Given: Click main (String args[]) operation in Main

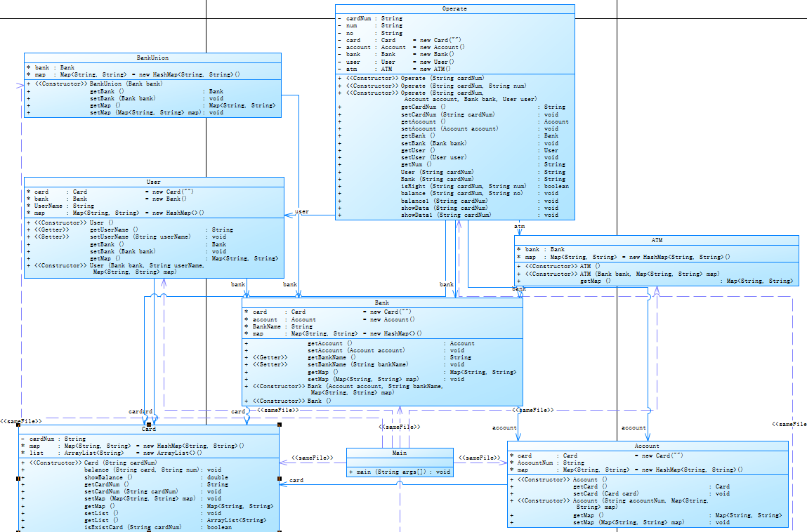Looking at the screenshot, I should (x=400, y=471).
